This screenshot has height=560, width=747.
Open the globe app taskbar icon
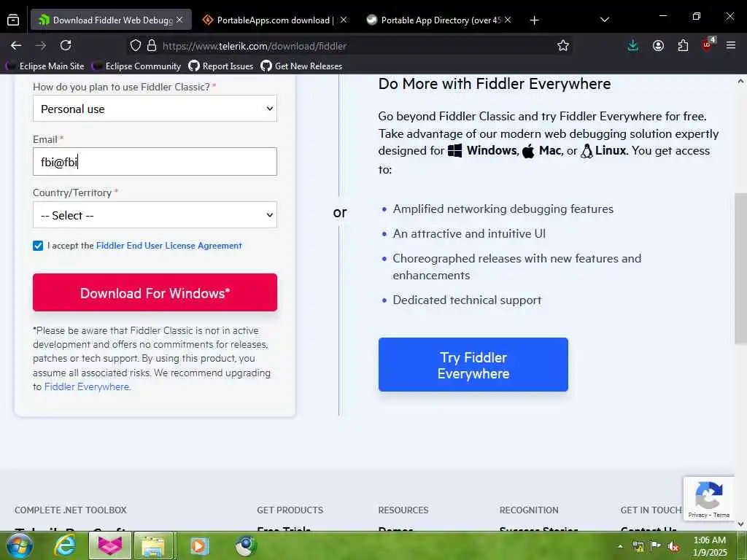[246, 545]
